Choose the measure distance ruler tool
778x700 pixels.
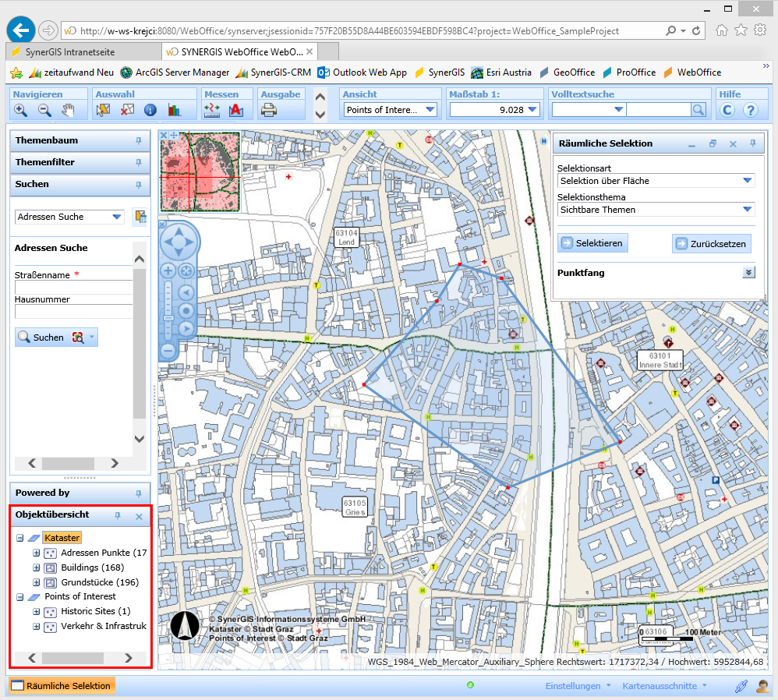(212, 111)
